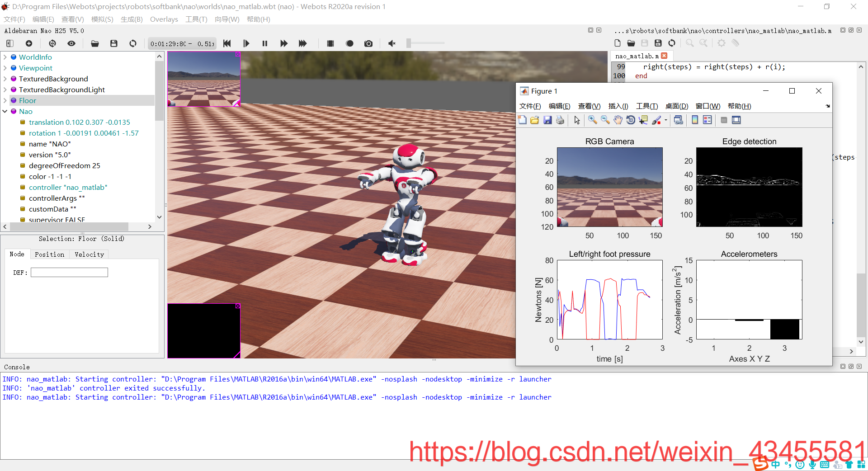Open the Overlays menu in Webots
This screenshot has width=868, height=471.
tap(164, 19)
